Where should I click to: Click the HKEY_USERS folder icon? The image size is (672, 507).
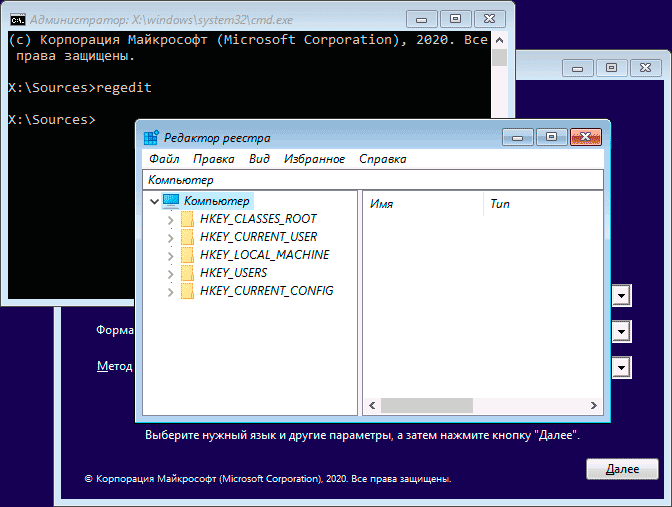[187, 273]
